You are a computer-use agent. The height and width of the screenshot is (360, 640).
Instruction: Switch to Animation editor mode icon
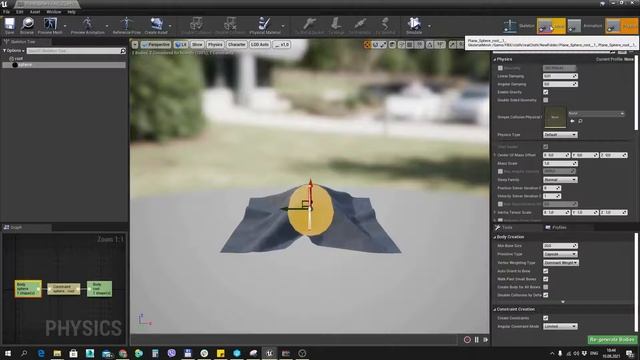pyautogui.click(x=574, y=26)
